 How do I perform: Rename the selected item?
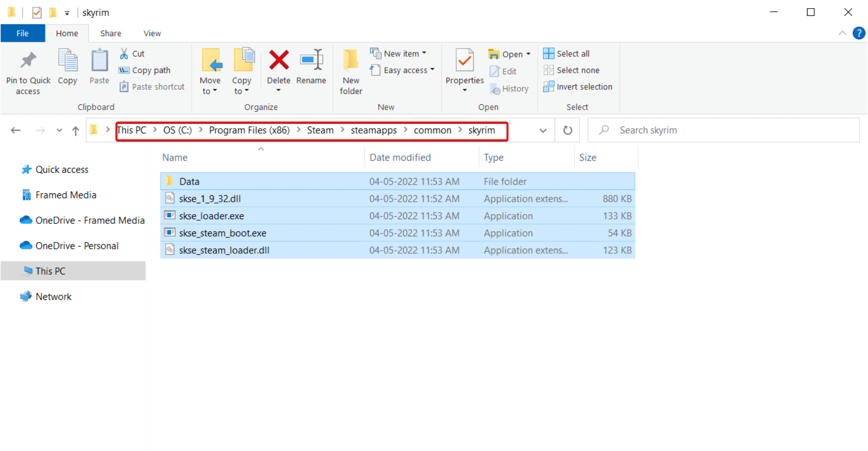[311, 67]
